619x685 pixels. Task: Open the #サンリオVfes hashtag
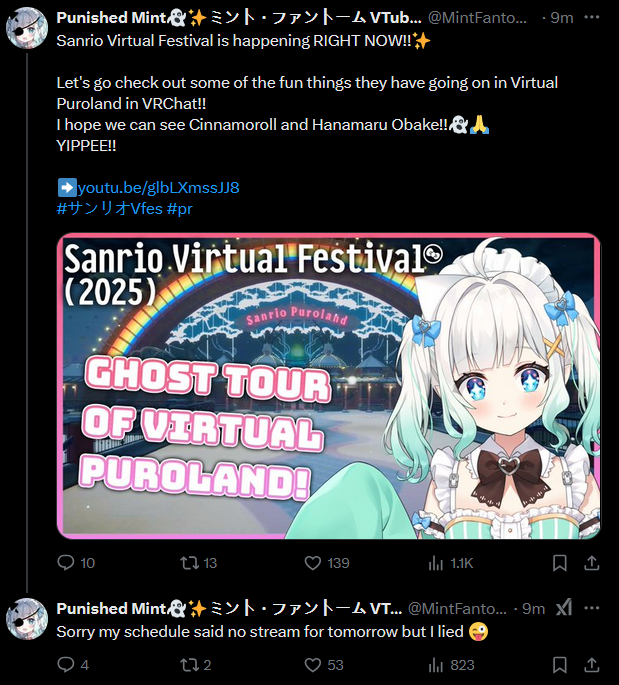[109, 208]
